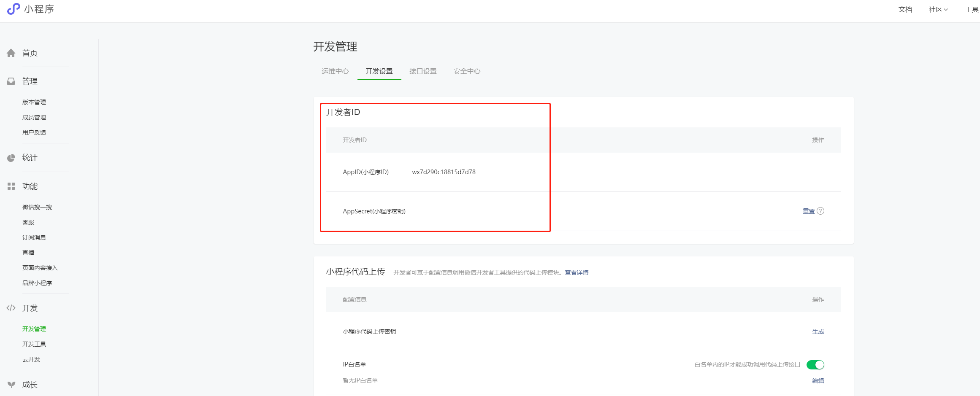Click the 小程序代码上传 section heading

click(x=355, y=272)
